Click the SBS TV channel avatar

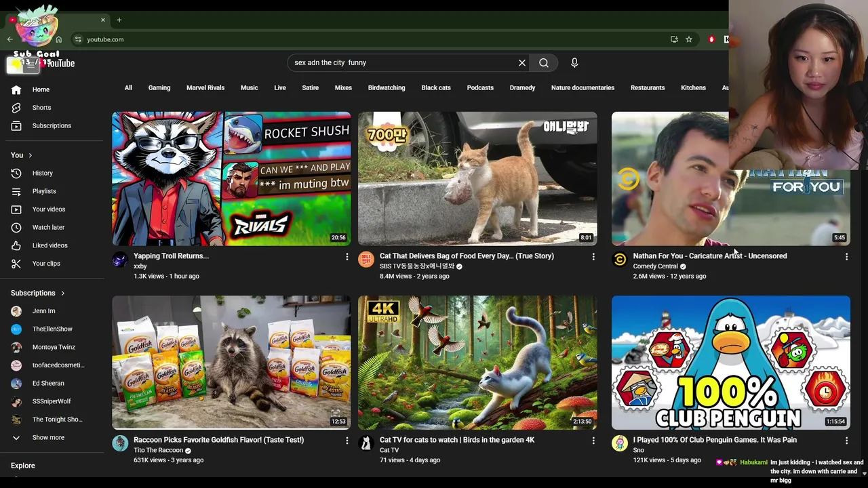[366, 259]
